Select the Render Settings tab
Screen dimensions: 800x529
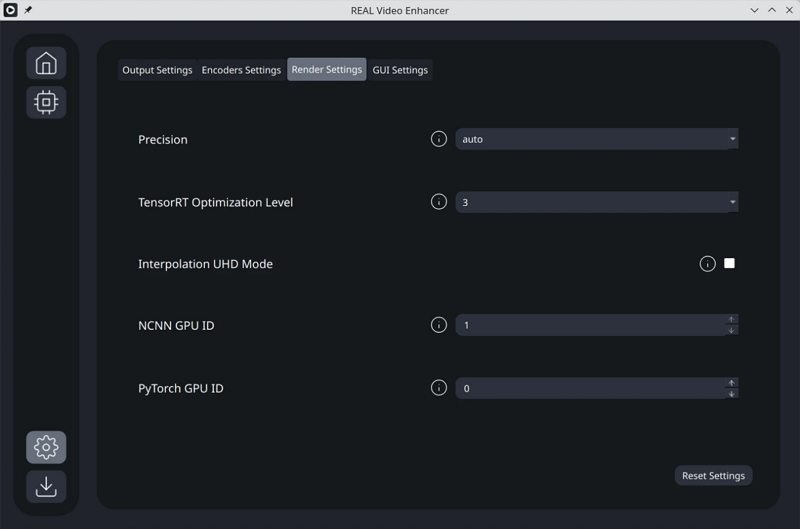click(327, 69)
